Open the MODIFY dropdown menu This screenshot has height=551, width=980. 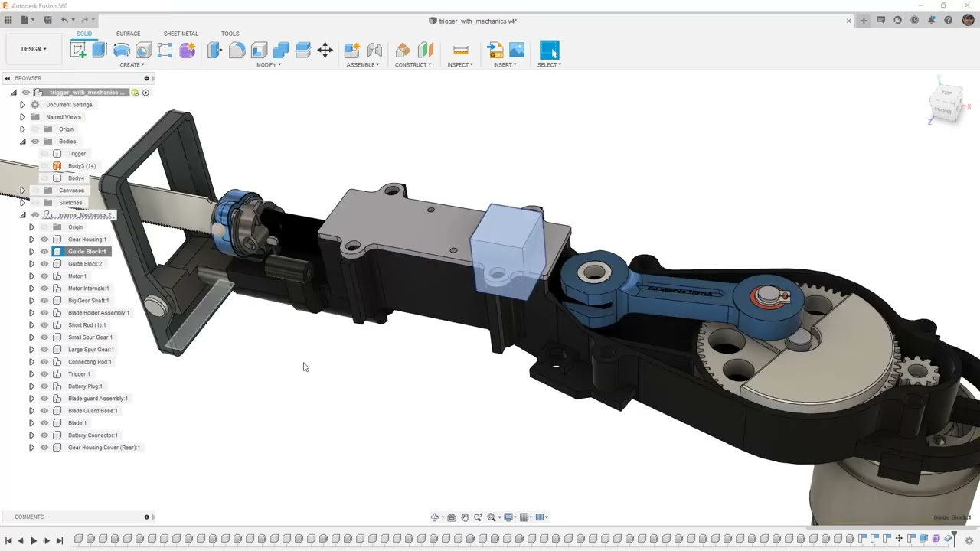click(269, 65)
